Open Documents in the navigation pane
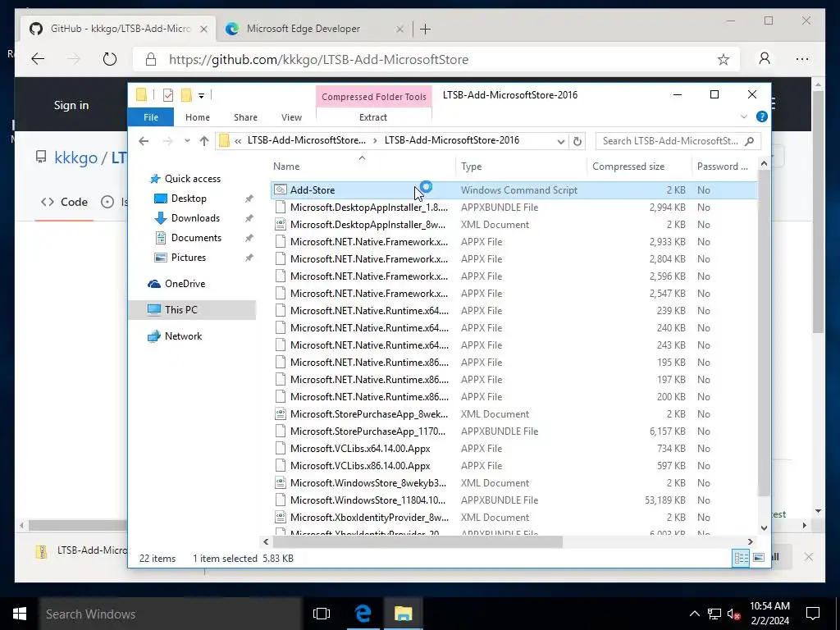Viewport: 840px width, 630px height. (x=196, y=238)
